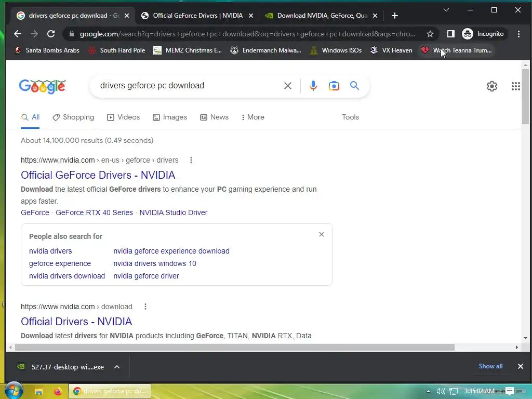Open Google settings gear
Image resolution: width=532 pixels, height=399 pixels.
[491, 86]
